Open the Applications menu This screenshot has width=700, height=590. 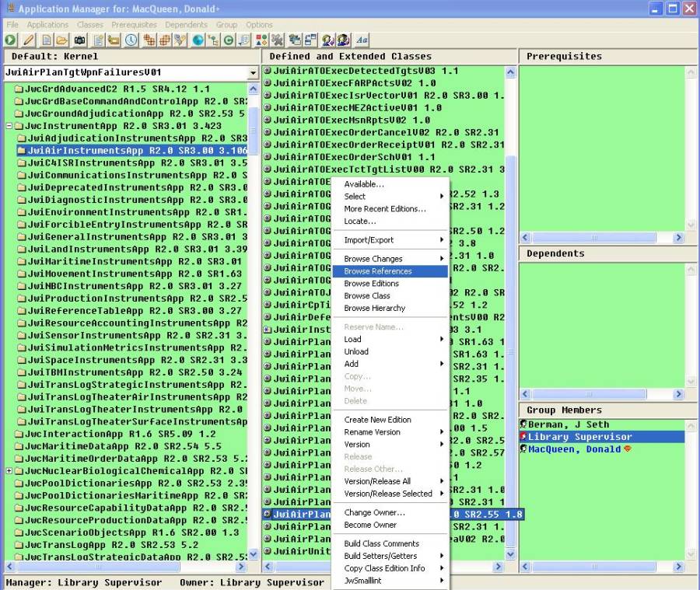point(47,24)
